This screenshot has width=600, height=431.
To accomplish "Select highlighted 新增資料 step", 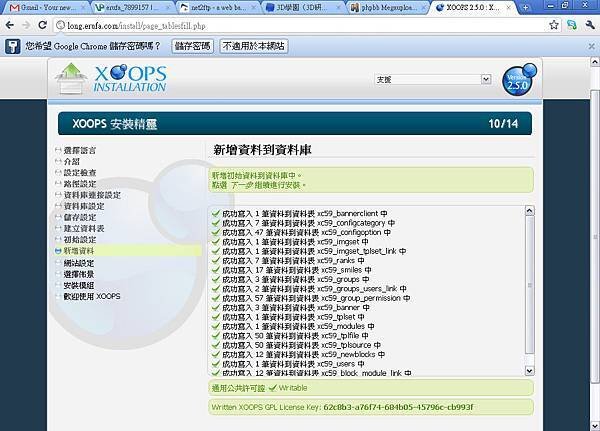I will [128, 251].
